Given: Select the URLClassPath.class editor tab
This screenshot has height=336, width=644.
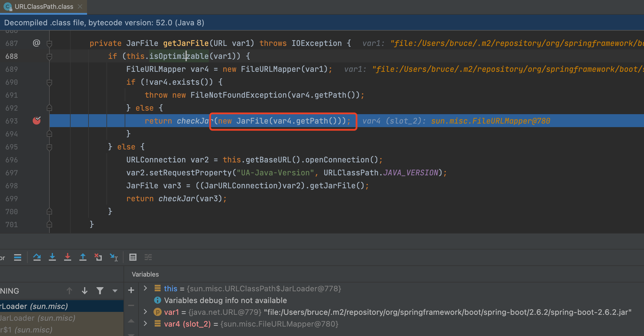Looking at the screenshot, I should point(44,6).
